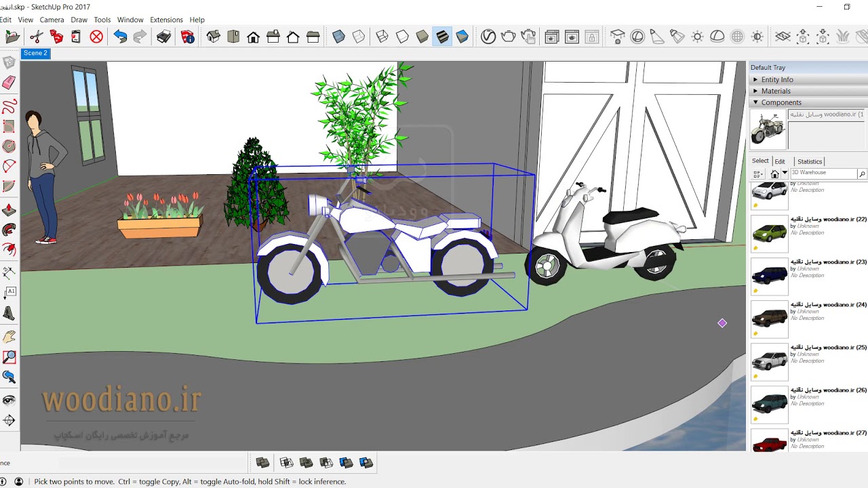Select component woodiano.ir (24) brown SUV
This screenshot has width=868, height=488.
770,319
